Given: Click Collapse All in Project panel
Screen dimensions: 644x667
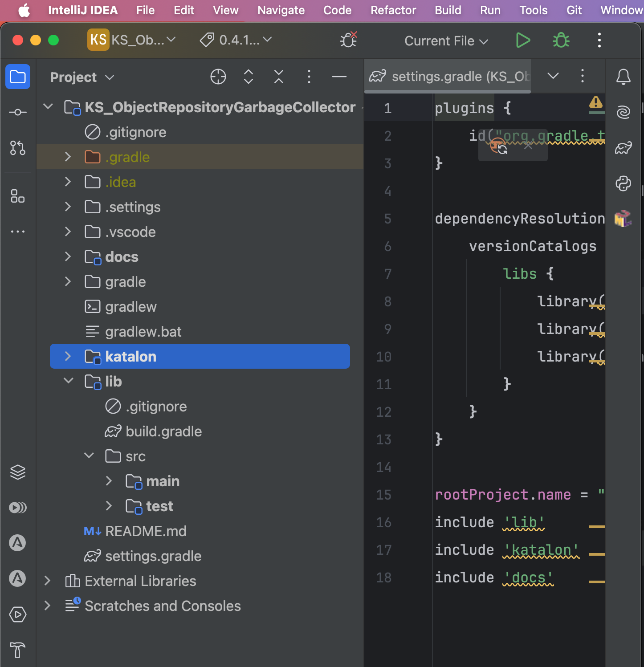Looking at the screenshot, I should point(279,77).
